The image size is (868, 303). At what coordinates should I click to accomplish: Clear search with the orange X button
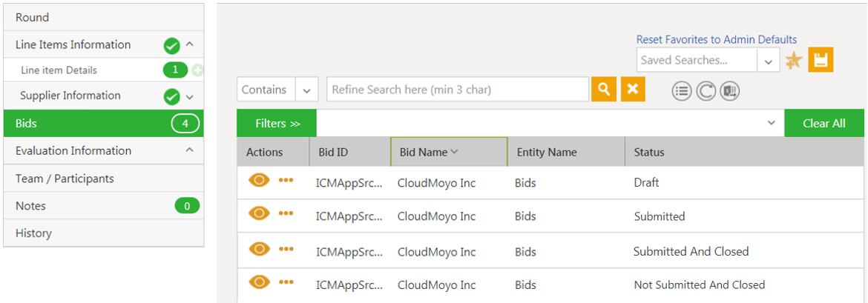point(632,90)
